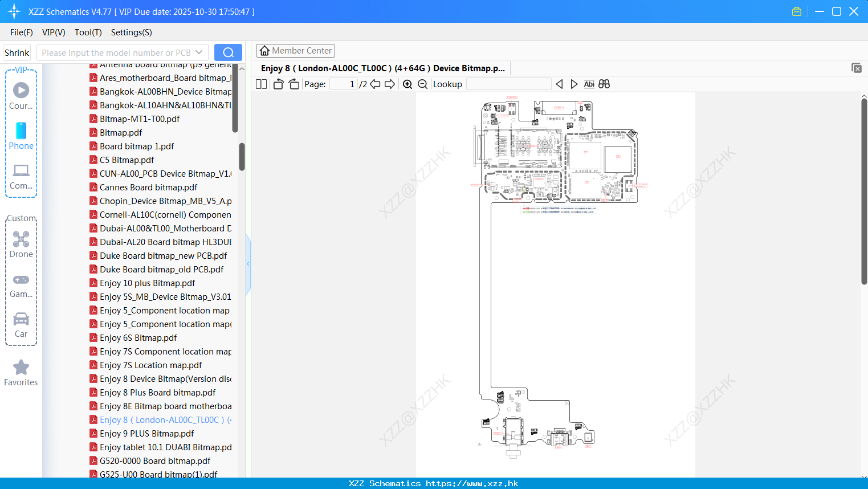Click the Abi text match icon
868x489 pixels.
coord(589,84)
